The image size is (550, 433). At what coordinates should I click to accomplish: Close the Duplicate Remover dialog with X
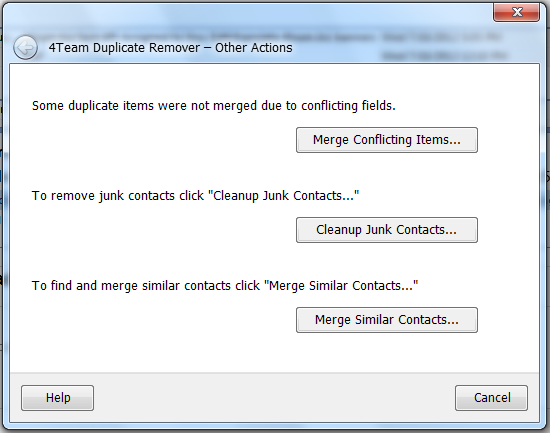click(x=516, y=12)
